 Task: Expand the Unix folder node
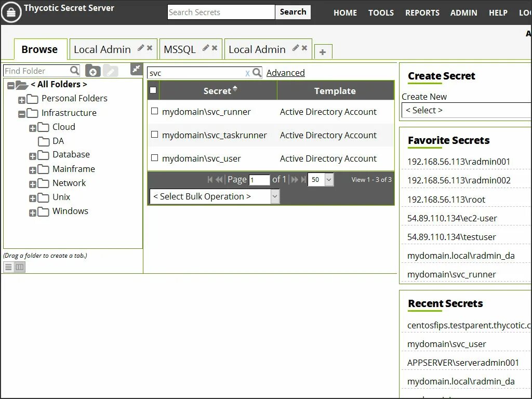tap(33, 198)
